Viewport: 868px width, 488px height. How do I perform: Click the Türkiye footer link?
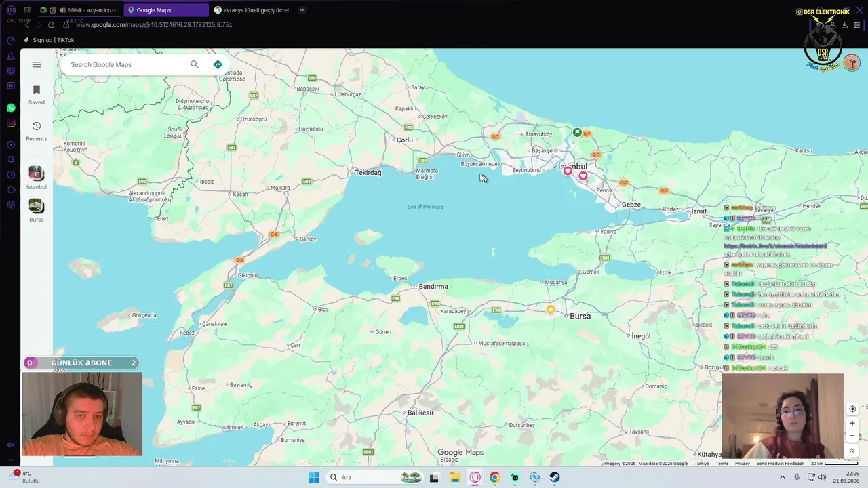(x=701, y=464)
